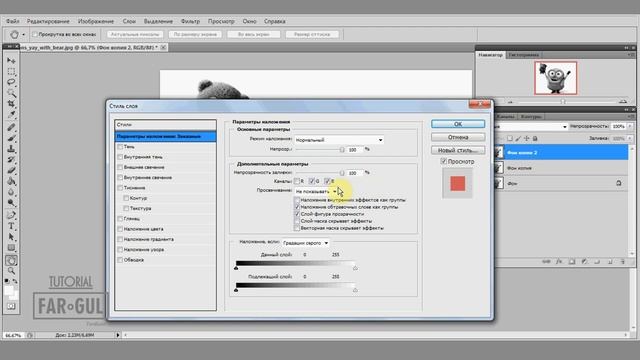Select the Brush tool
Screen dimensions: 640x360
pyautogui.click(x=11, y=138)
